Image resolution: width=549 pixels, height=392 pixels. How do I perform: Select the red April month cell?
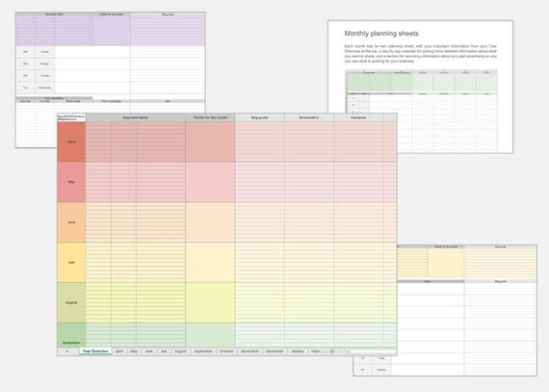71,142
